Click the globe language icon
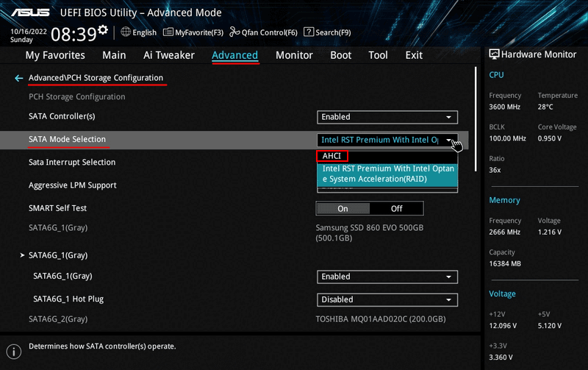 pos(126,32)
